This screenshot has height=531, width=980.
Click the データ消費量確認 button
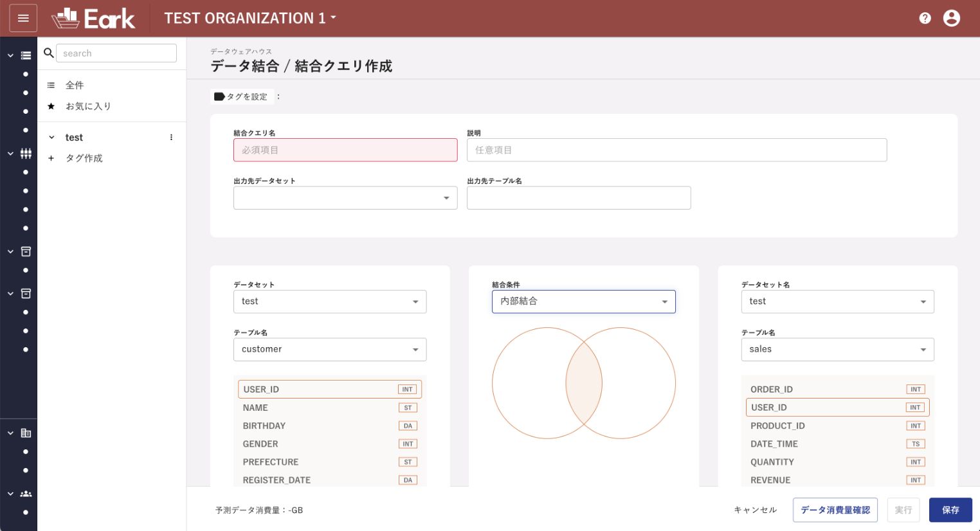tap(835, 510)
